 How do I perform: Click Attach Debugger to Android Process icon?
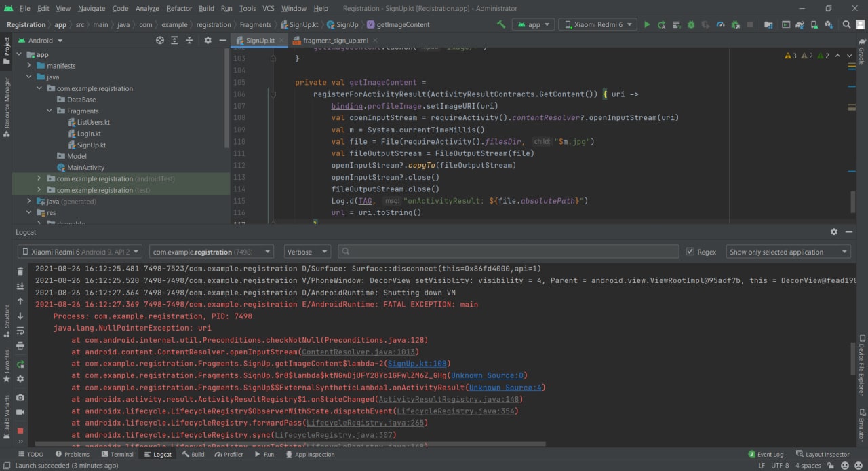736,24
